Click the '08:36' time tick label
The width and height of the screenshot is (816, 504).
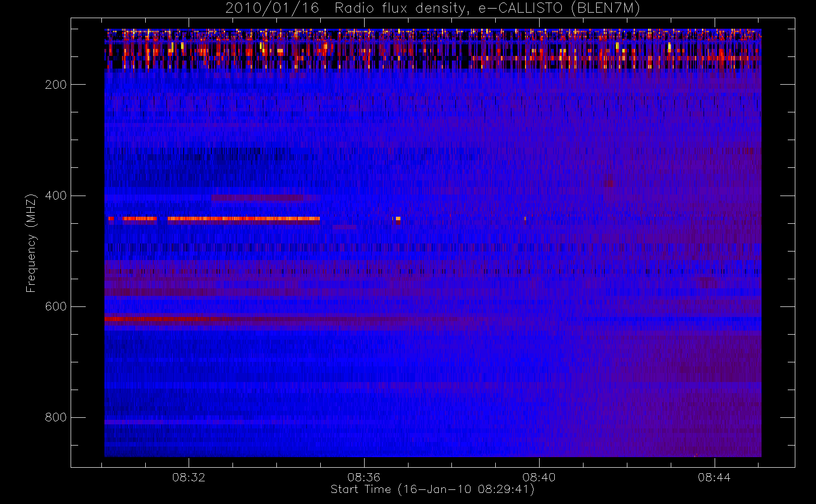click(x=364, y=477)
